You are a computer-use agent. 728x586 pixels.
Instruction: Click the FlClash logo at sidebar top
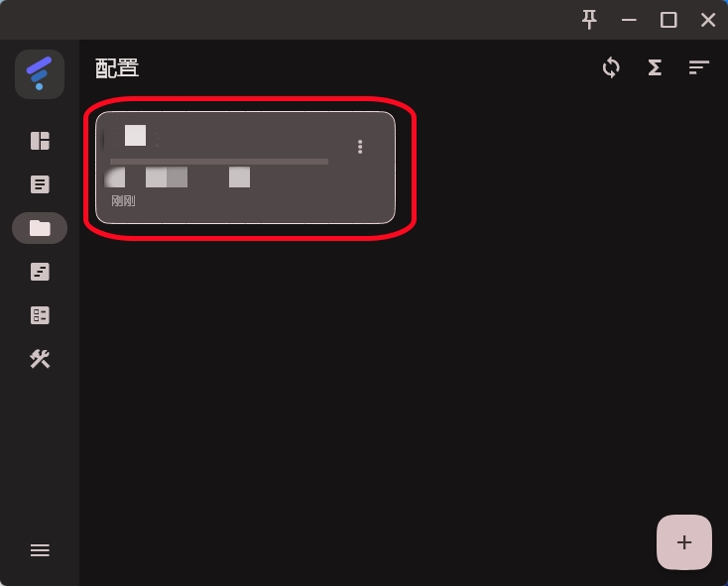point(40,74)
